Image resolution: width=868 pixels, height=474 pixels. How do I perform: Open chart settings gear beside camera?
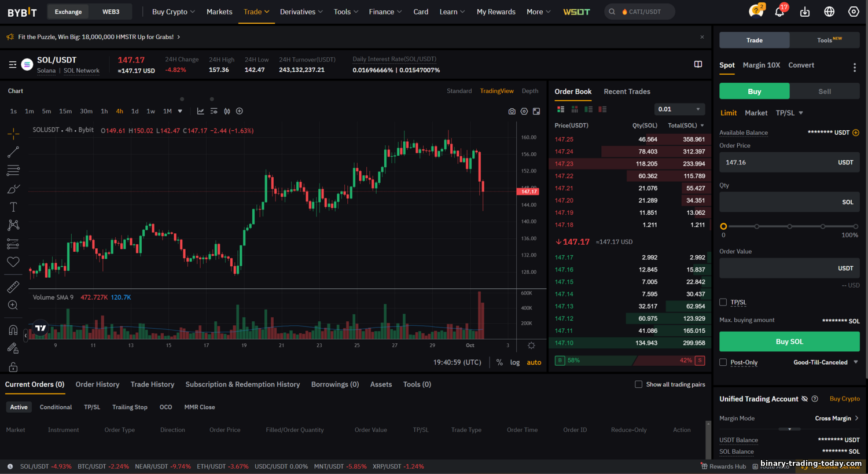[524, 111]
